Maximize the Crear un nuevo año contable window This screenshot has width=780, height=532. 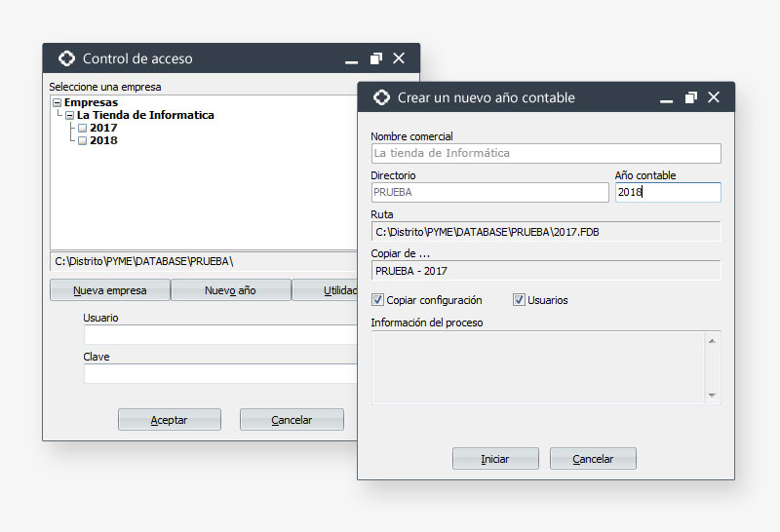pyautogui.click(x=691, y=97)
